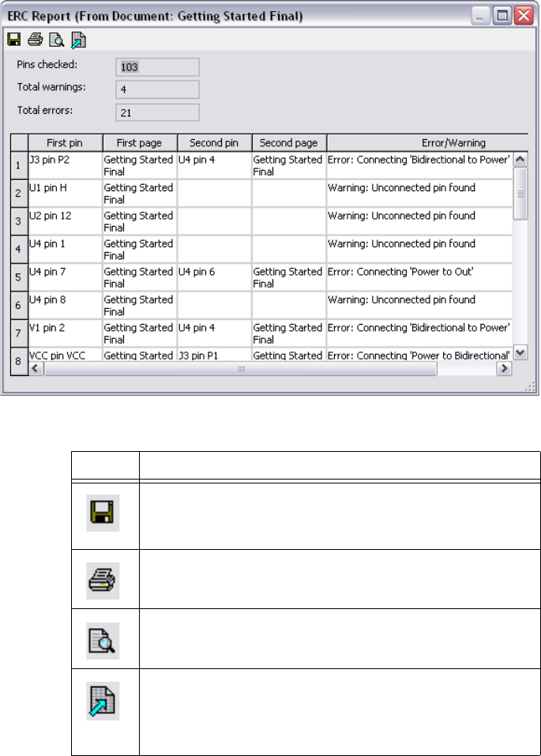The width and height of the screenshot is (541, 756).
Task: Select row header number 2
Action: [19, 194]
